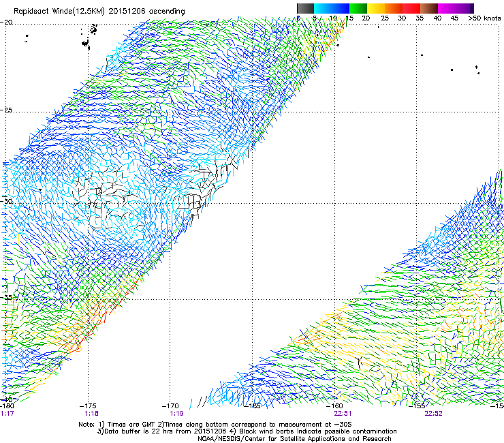Click the -35 latitude axis label
The width and height of the screenshot is (504, 443).
coord(6,297)
